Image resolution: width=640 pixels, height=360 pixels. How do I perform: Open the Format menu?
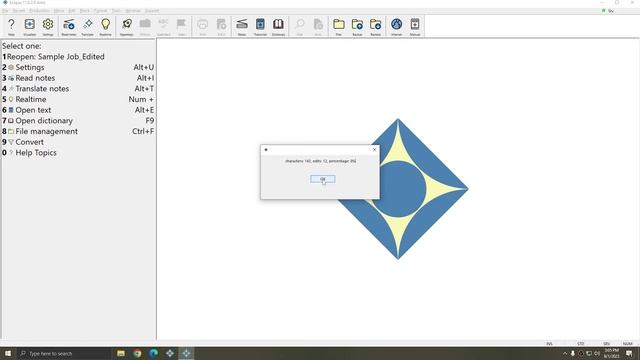click(x=100, y=11)
